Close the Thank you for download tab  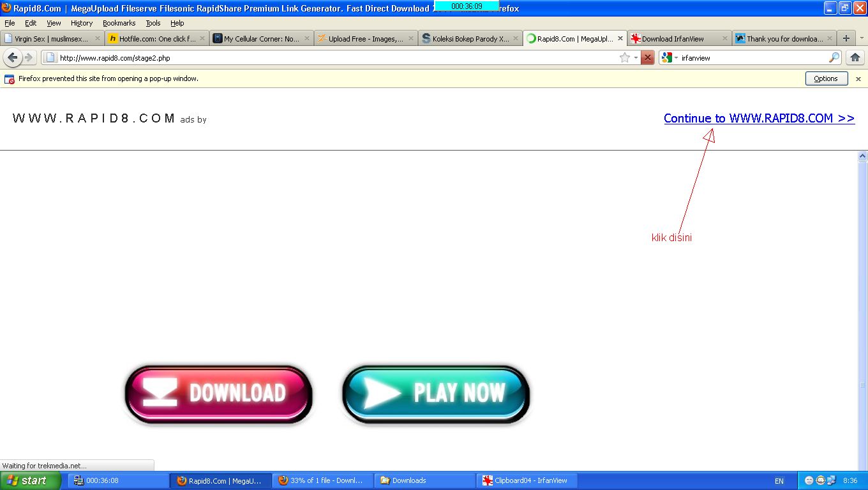830,38
